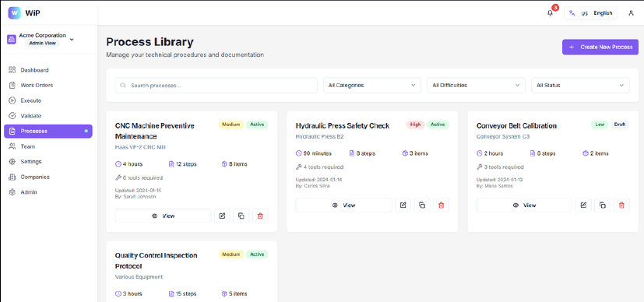View the CNC Machine Preventive Maintenance process
The width and height of the screenshot is (644, 302).
[163, 216]
